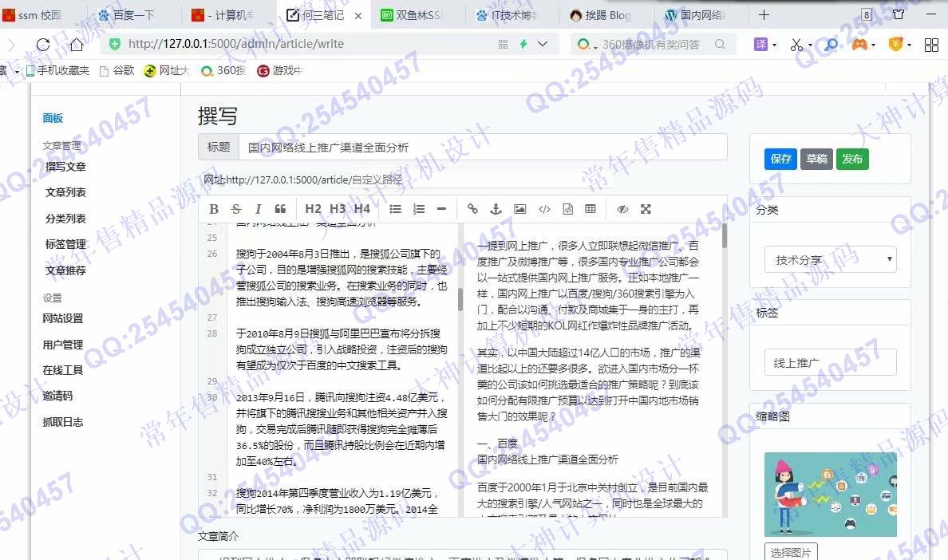948x560 pixels.
Task: Apply the H2 heading style
Action: pyautogui.click(x=313, y=209)
